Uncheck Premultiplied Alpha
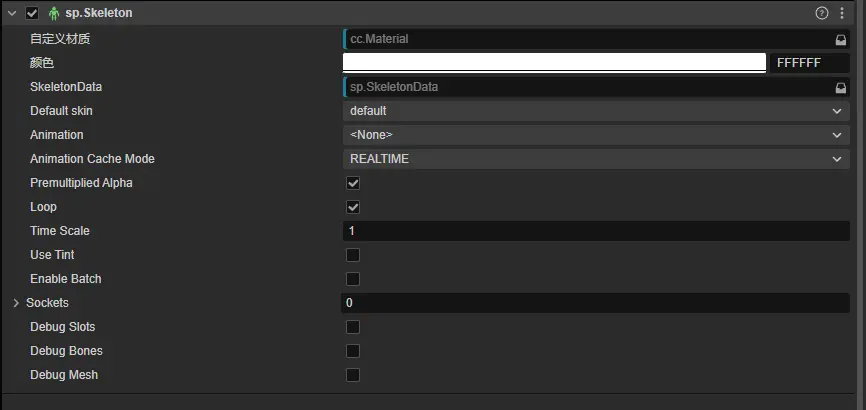Screen dimensions: 866x410 tap(353, 183)
